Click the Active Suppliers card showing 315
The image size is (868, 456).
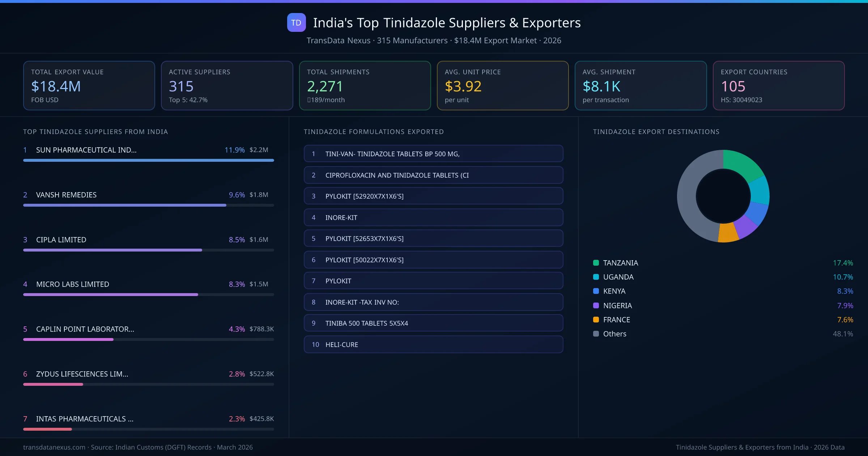coord(227,85)
